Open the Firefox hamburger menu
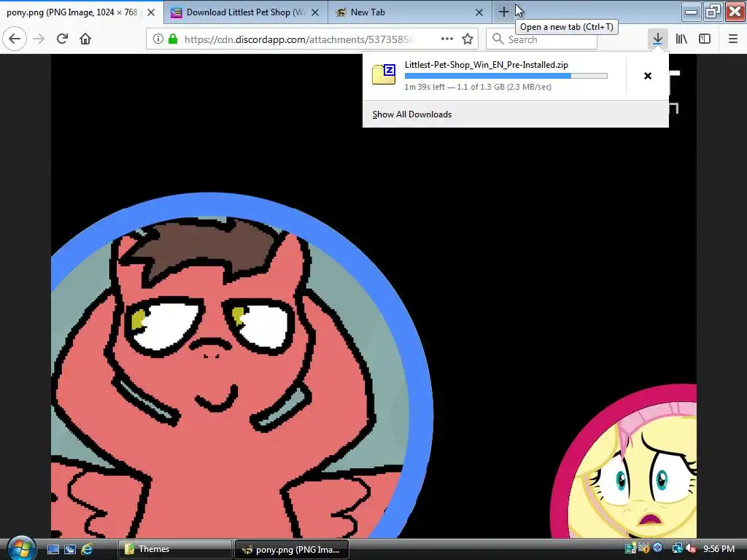Image resolution: width=747 pixels, height=560 pixels. click(x=732, y=39)
